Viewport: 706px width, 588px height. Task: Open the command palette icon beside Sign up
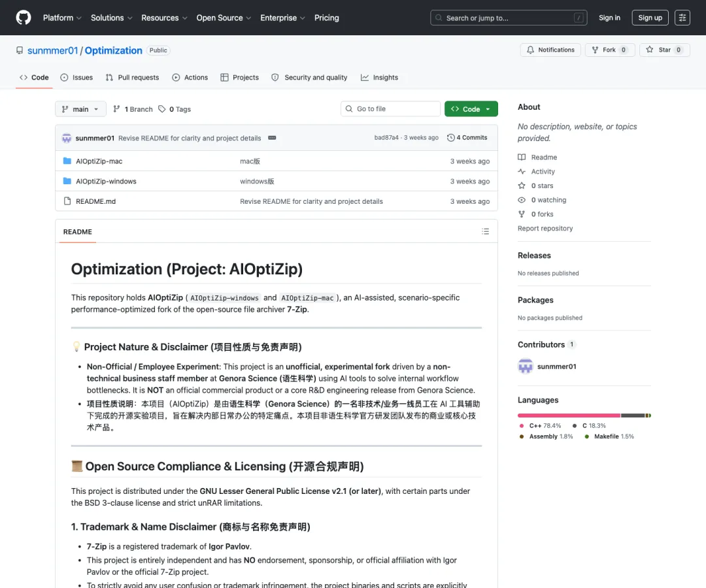point(682,18)
